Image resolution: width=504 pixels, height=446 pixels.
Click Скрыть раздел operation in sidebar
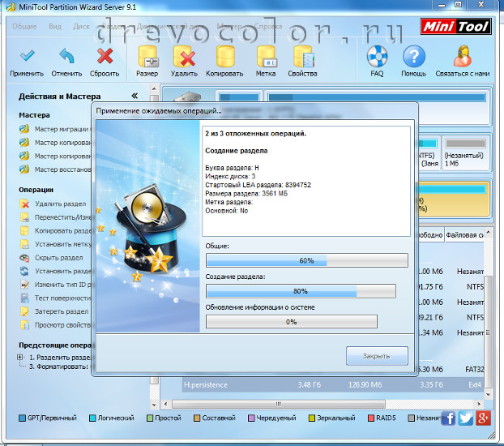51,258
